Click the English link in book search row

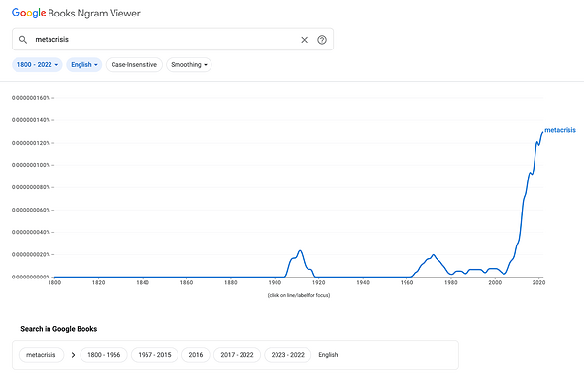click(329, 355)
